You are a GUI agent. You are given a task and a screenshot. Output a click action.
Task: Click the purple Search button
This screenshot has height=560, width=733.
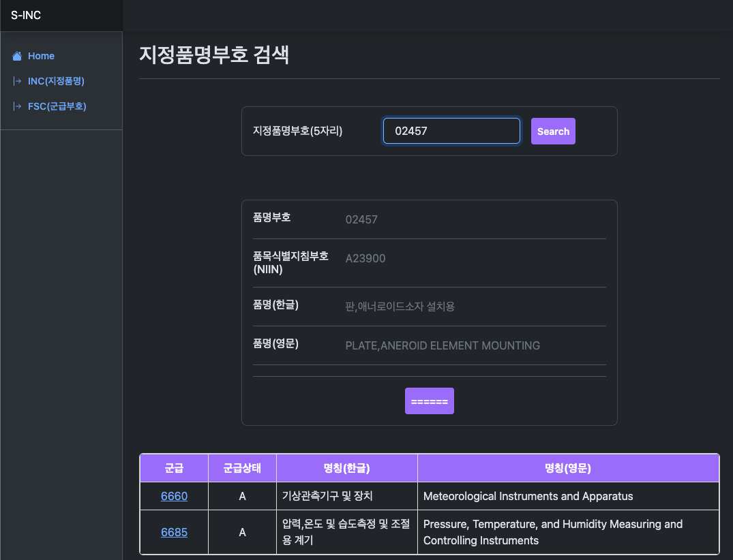click(553, 131)
